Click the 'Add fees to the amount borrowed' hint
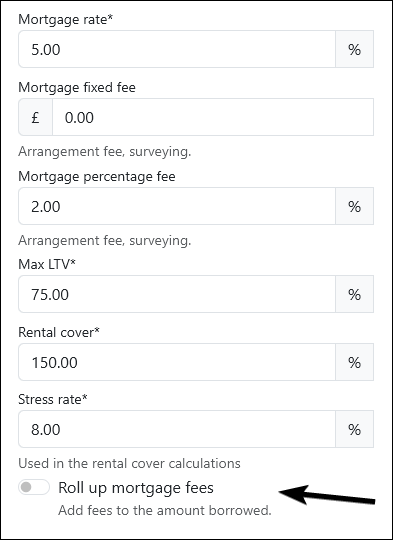This screenshot has width=393, height=540. pyautogui.click(x=165, y=510)
